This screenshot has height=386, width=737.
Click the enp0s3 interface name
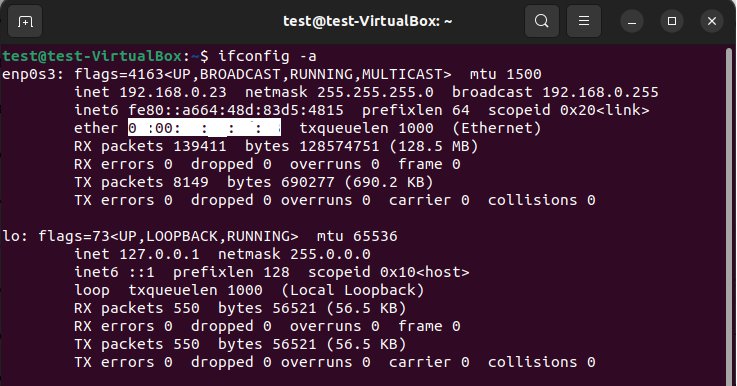click(32, 74)
